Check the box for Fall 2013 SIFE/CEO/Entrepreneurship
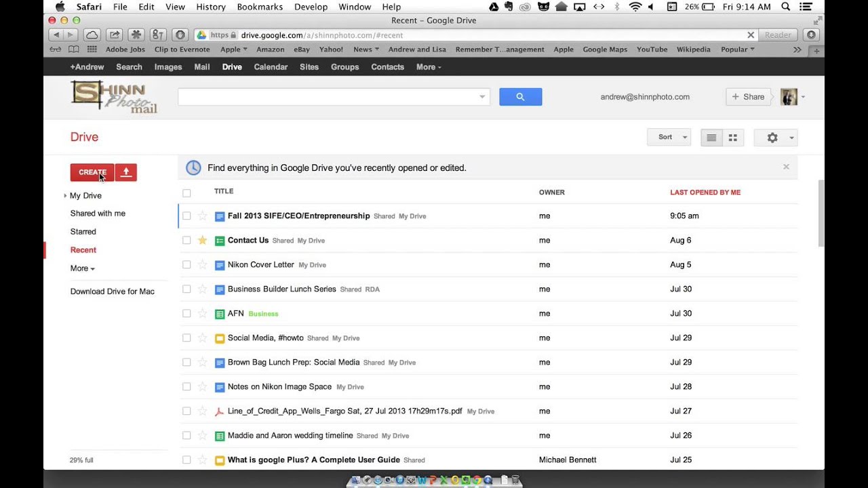 (186, 216)
